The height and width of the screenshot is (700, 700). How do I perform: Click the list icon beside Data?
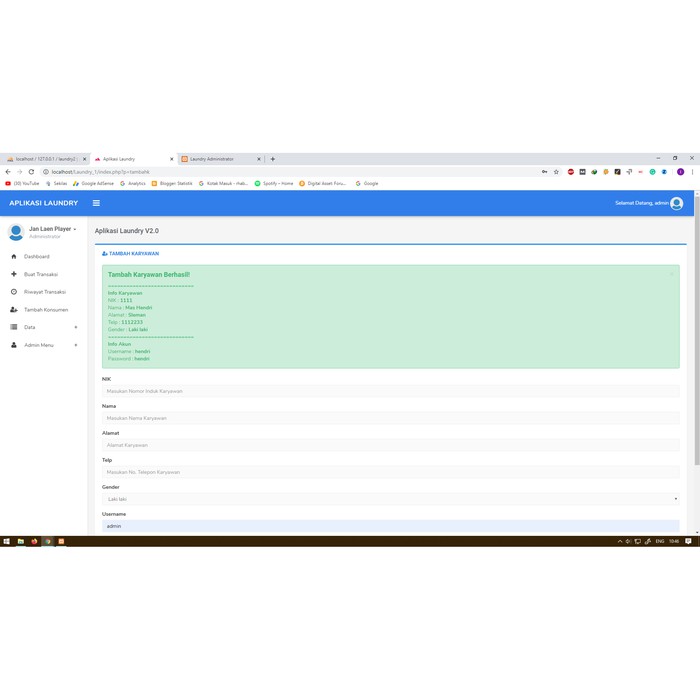click(x=14, y=327)
